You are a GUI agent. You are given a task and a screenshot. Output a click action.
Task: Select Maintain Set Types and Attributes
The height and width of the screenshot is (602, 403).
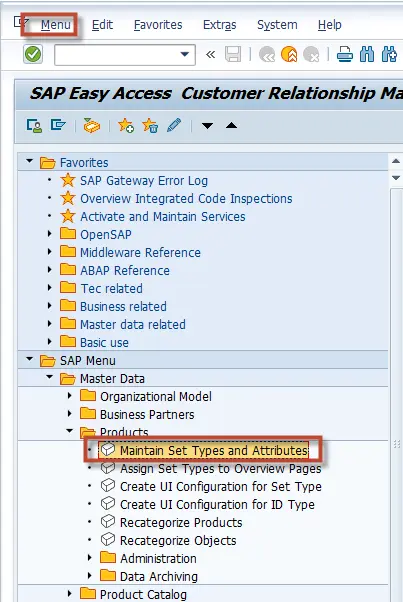214,450
